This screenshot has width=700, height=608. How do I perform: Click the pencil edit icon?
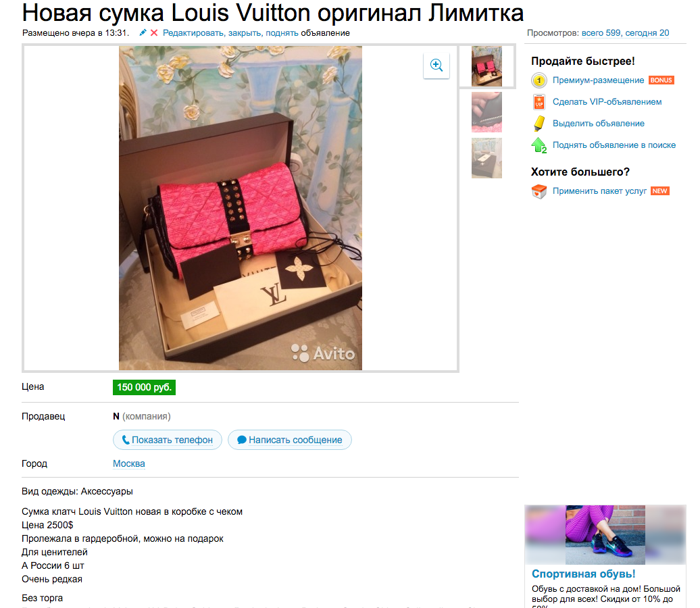pyautogui.click(x=143, y=32)
